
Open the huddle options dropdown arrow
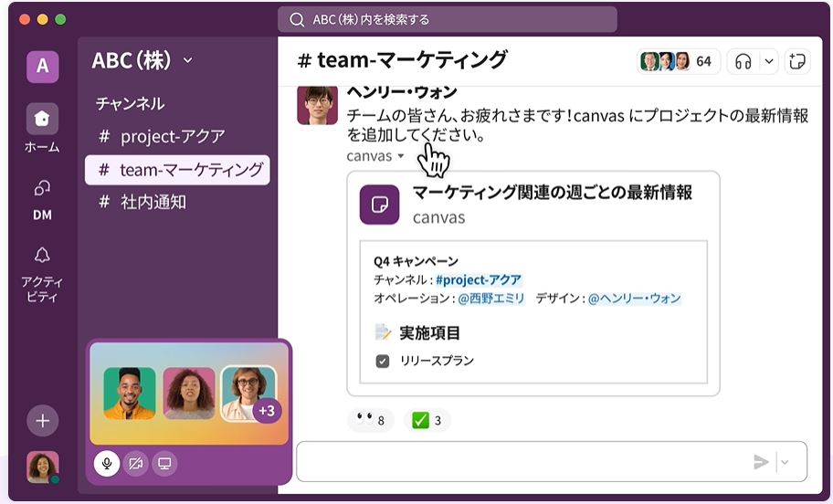click(769, 61)
